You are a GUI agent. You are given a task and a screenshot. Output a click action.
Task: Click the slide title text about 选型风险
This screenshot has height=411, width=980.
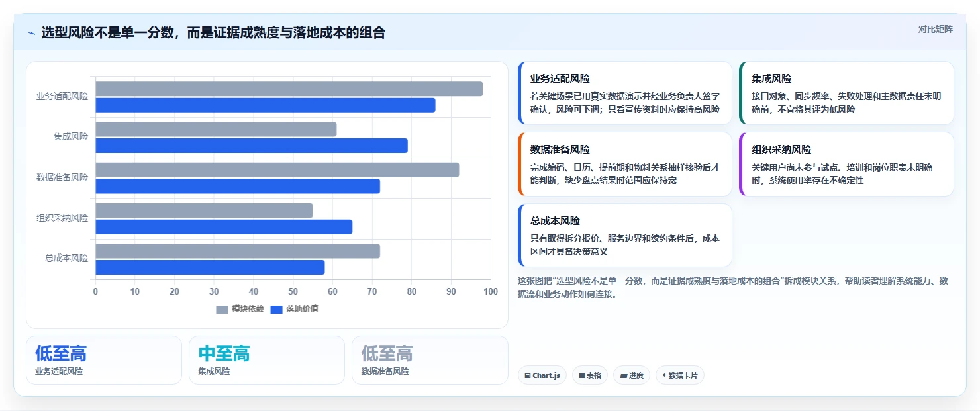point(213,33)
